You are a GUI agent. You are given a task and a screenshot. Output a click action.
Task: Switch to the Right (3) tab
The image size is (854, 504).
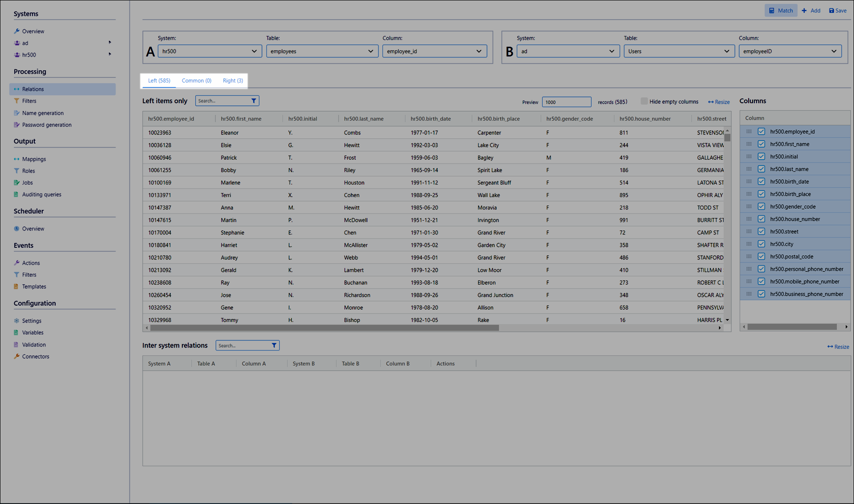click(x=233, y=81)
